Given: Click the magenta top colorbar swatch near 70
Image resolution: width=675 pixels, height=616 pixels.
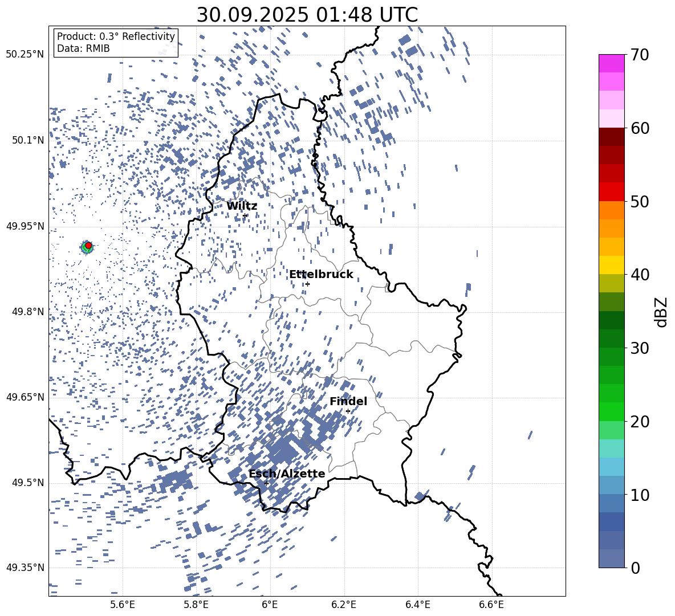Looking at the screenshot, I should coord(611,64).
